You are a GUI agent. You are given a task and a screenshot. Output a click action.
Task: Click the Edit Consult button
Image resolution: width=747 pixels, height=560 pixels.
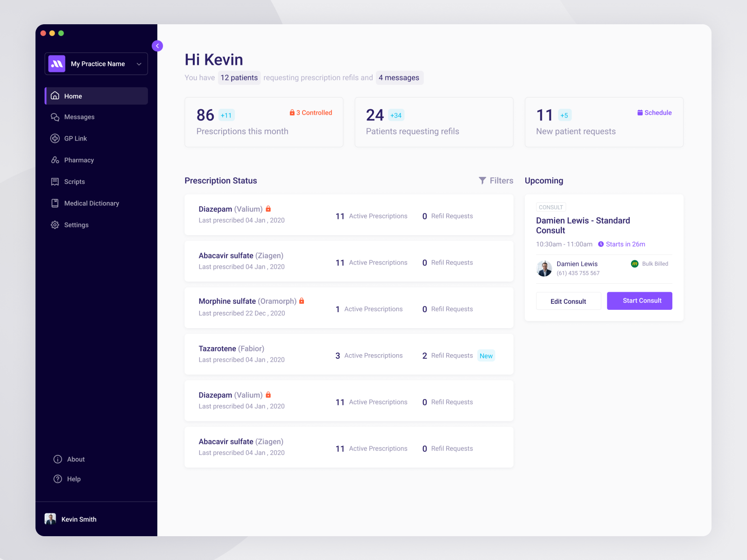click(568, 301)
